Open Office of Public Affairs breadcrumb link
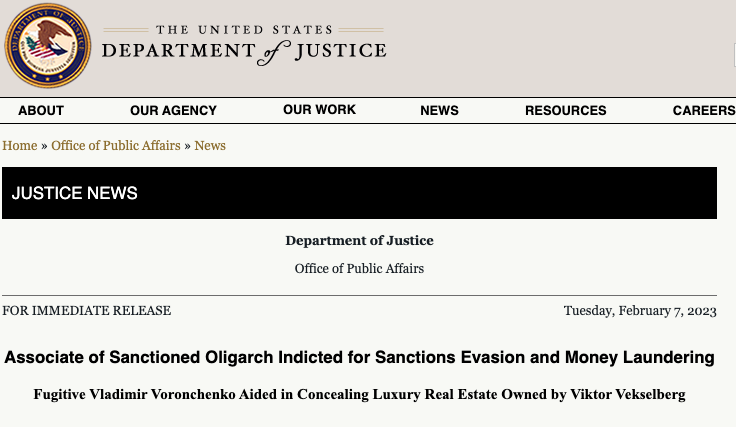Viewport: 736px width, 427px height. pos(116,146)
